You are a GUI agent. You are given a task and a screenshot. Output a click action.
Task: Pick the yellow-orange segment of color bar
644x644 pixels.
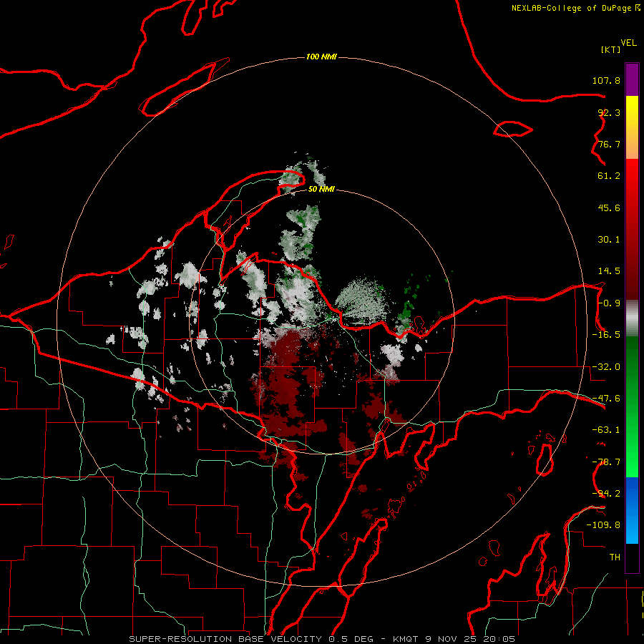pyautogui.click(x=632, y=127)
